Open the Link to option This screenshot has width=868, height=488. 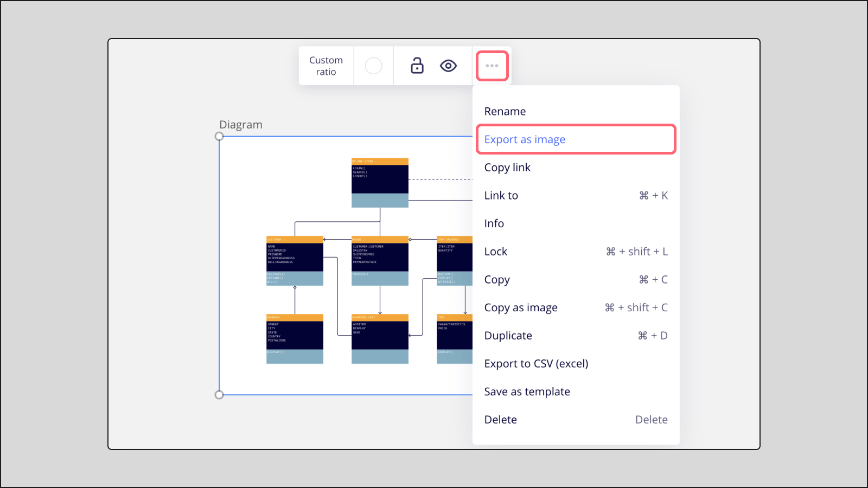click(x=501, y=195)
